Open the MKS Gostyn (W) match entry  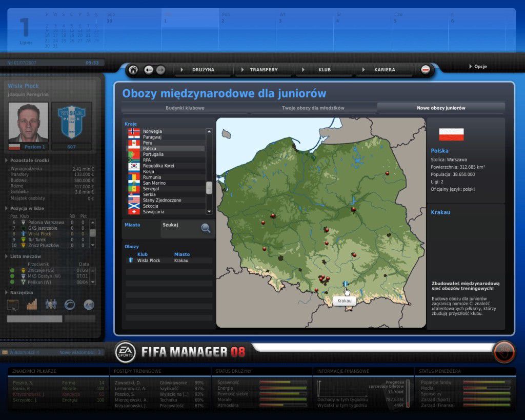[49, 276]
